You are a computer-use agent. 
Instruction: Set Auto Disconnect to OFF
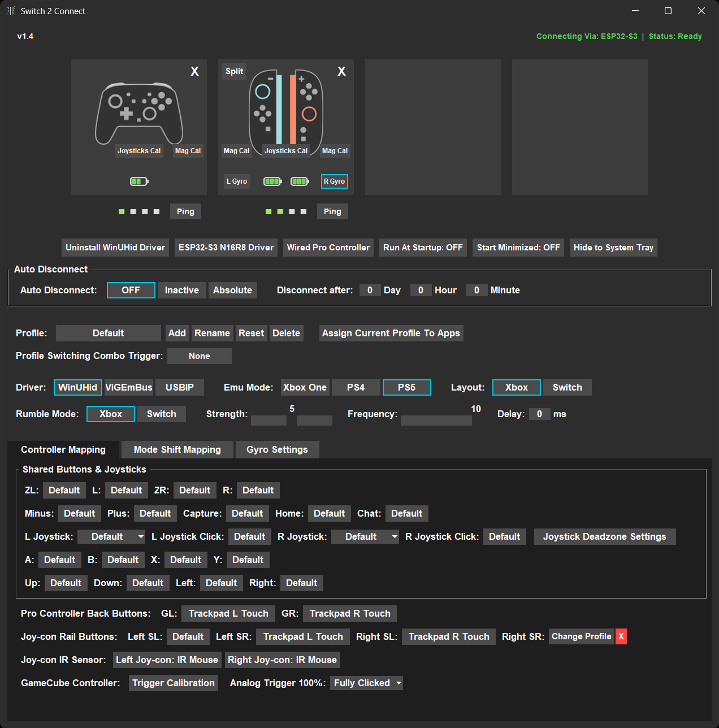click(x=131, y=290)
